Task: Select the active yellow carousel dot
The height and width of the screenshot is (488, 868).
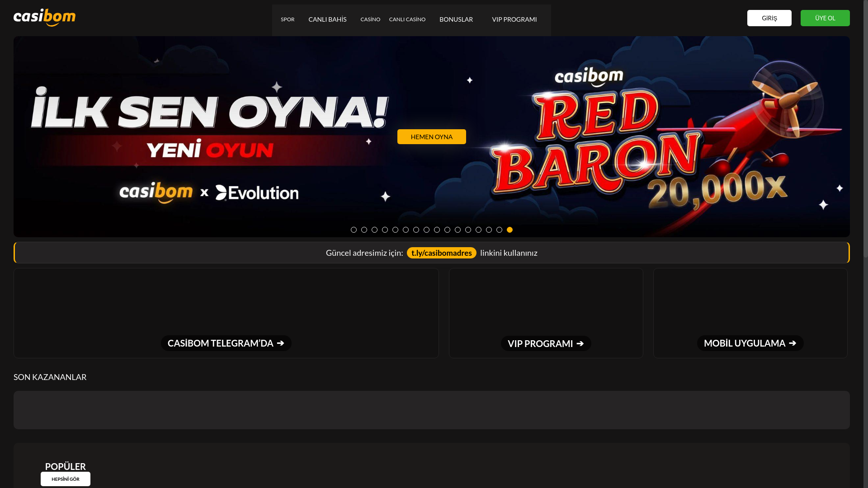Action: point(509,230)
